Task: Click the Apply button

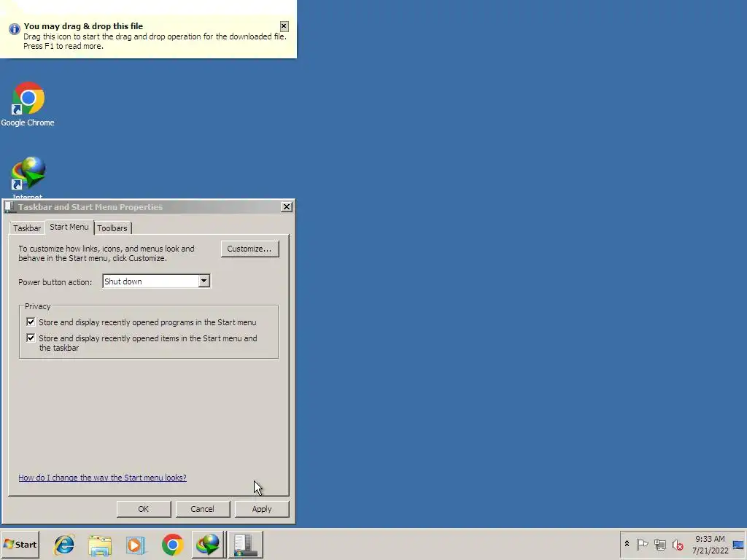Action: click(262, 509)
